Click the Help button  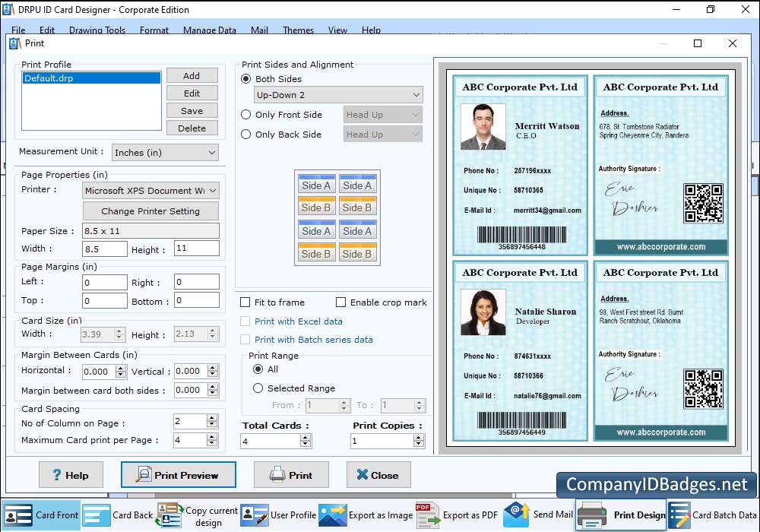(71, 475)
